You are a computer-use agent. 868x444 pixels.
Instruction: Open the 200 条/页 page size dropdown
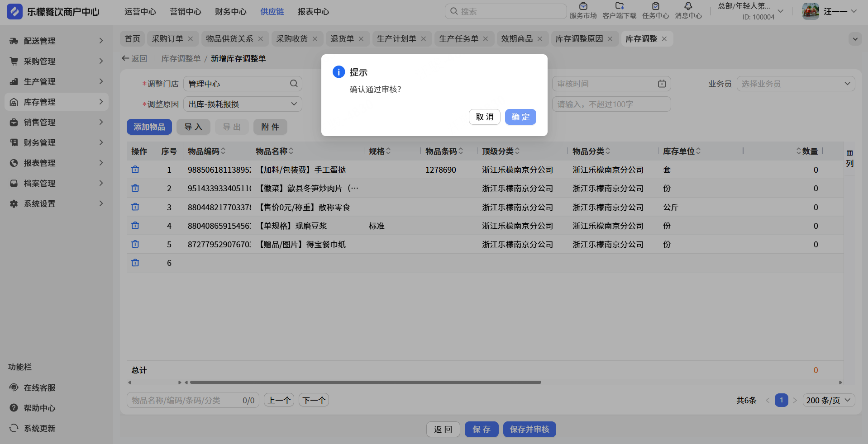tap(828, 400)
